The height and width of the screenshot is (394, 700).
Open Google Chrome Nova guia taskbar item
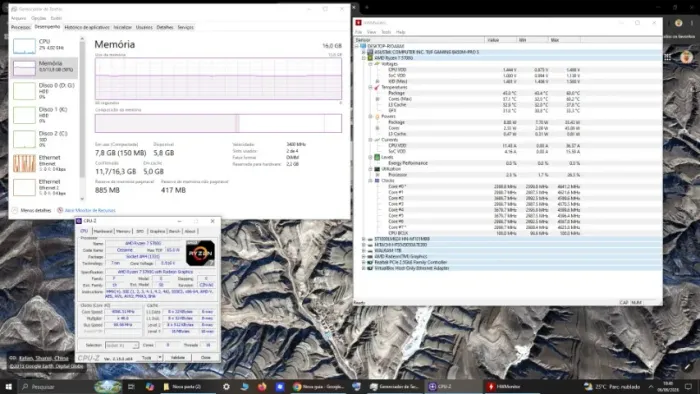(x=319, y=386)
